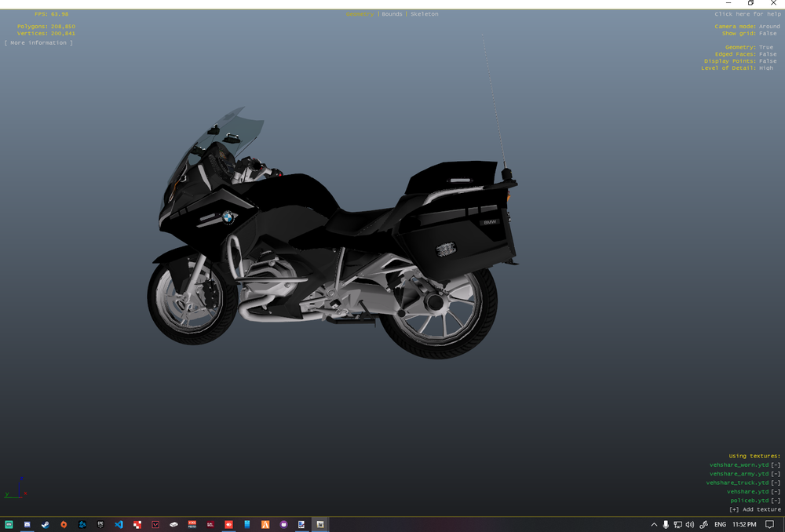785x532 pixels.
Task: Collapse the vehshare.ytd texture entry
Action: click(776, 491)
